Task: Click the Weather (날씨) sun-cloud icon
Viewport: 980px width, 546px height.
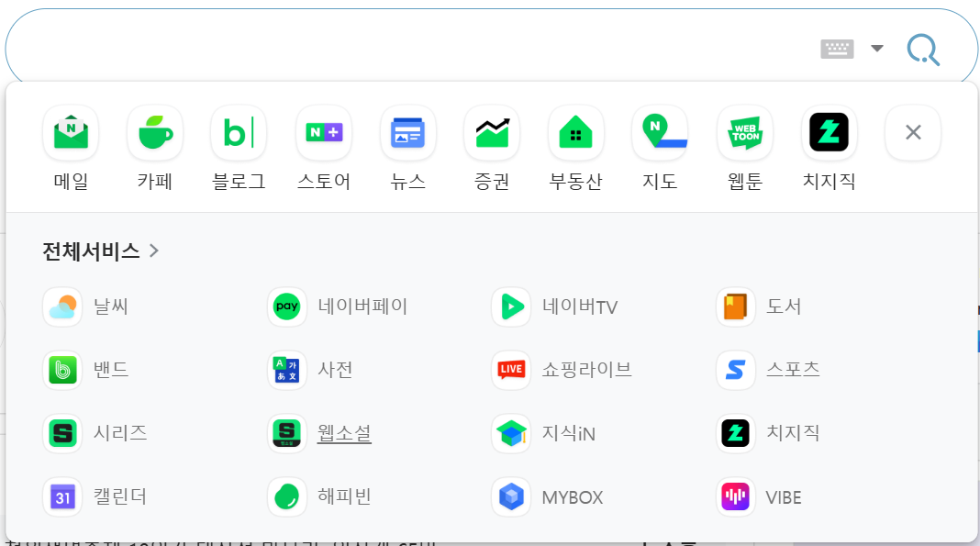Action: (62, 306)
